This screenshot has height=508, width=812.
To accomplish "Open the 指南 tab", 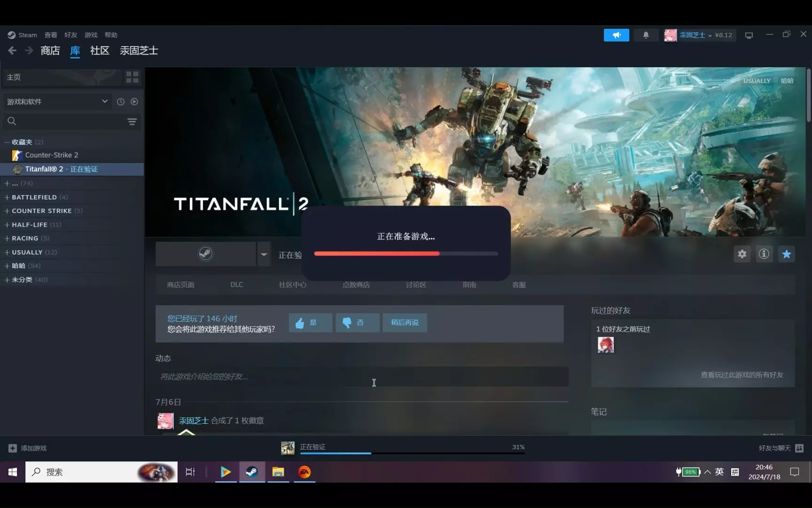I will click(x=469, y=285).
